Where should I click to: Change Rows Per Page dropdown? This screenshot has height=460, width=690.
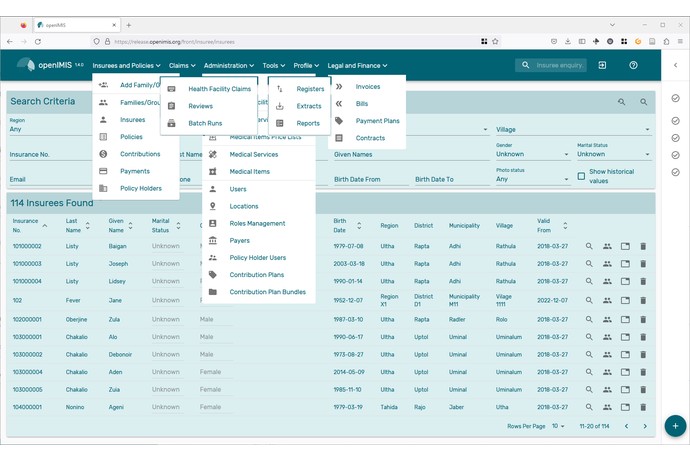click(558, 426)
